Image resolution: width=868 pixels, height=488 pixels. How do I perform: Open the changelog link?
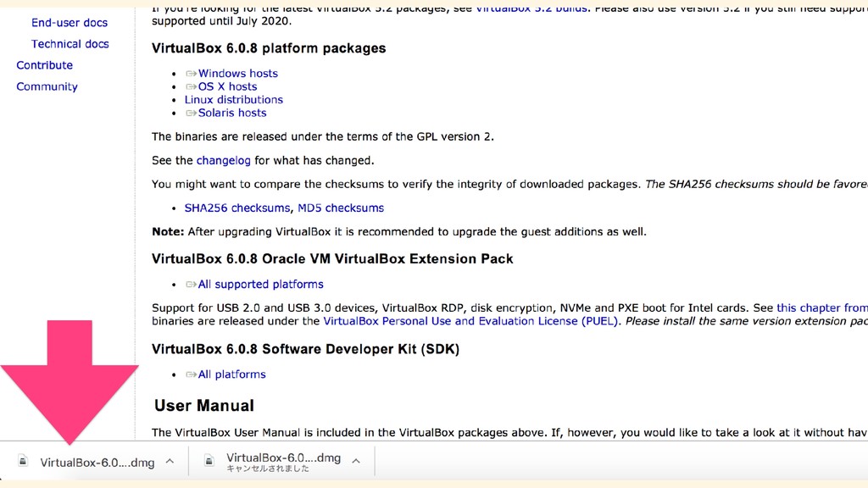(x=224, y=160)
